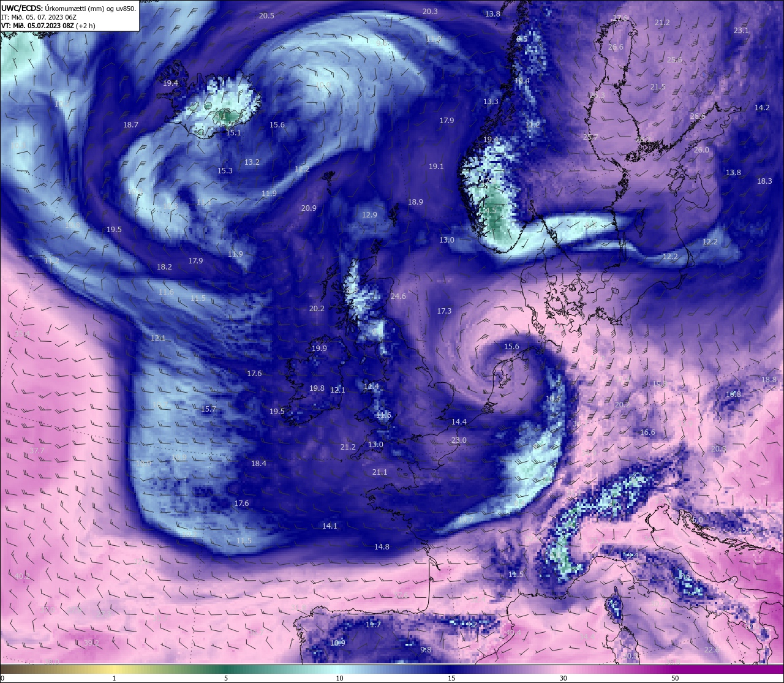Image resolution: width=784 pixels, height=683 pixels.
Task: Click the value 14.2 on right edge
Action: [762, 108]
